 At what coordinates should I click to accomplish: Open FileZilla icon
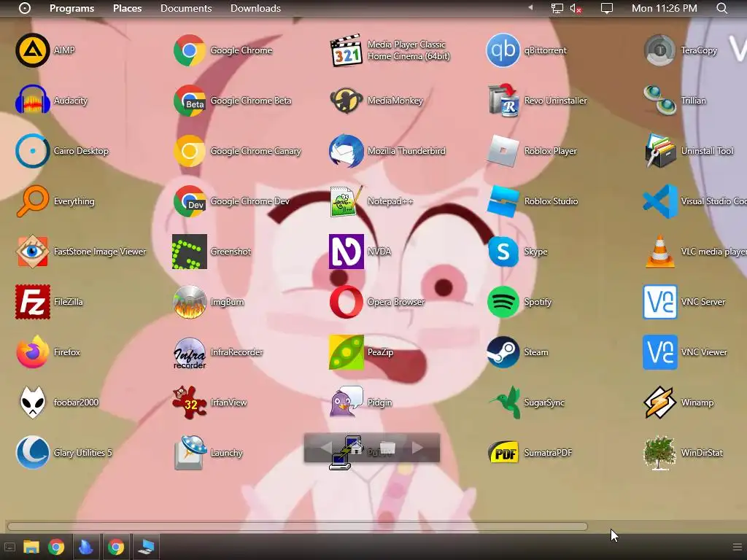[x=32, y=302]
